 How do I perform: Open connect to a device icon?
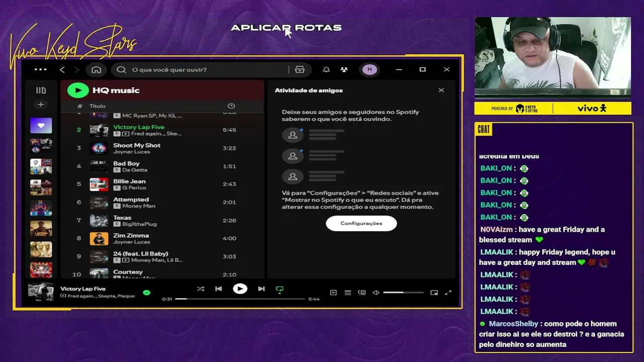click(362, 293)
